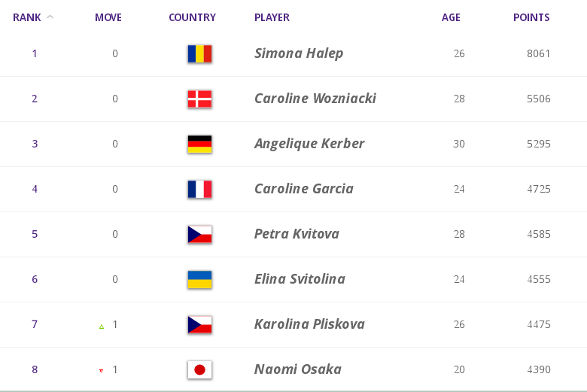Open Caroline Wozniacki's profile link
587x392 pixels.
coord(315,99)
